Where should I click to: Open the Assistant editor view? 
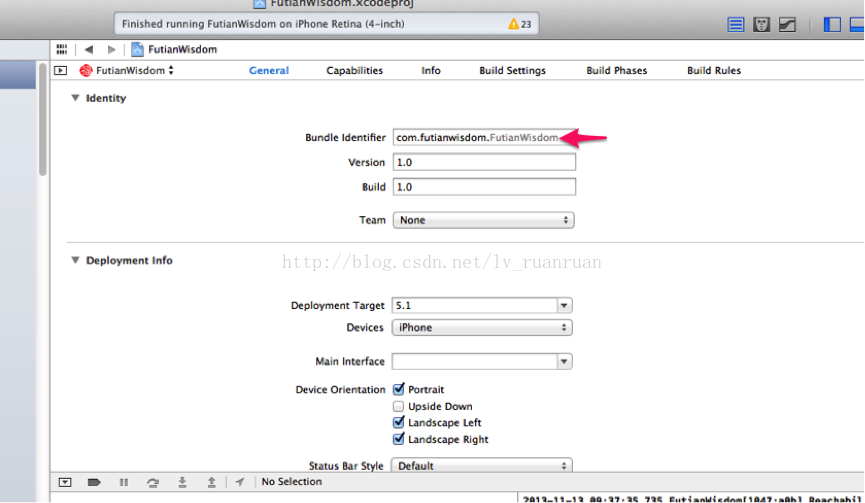pyautogui.click(x=761, y=24)
